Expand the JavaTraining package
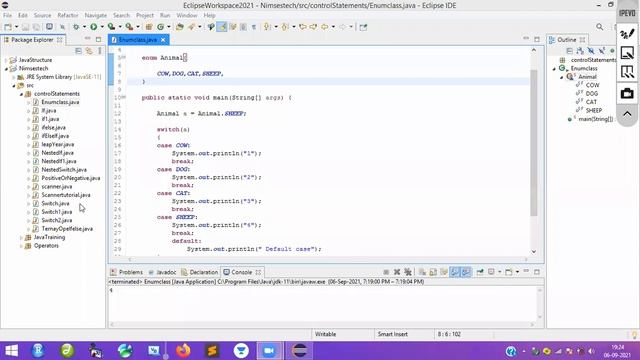Image resolution: width=640 pixels, height=360 pixels. (21, 237)
